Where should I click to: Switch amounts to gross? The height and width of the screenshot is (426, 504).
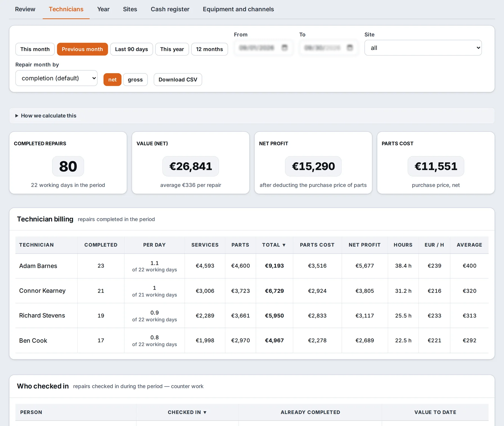[135, 80]
